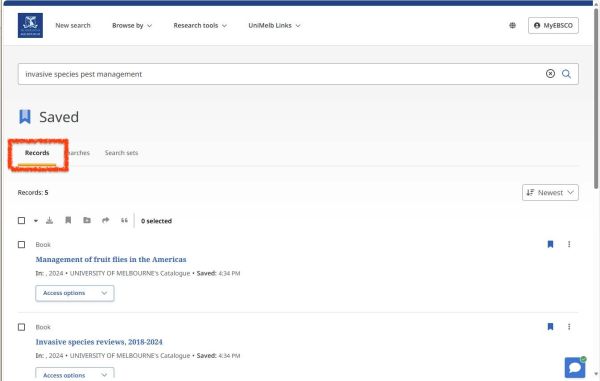
Task: Open the chat bubble widget
Action: [x=575, y=367]
